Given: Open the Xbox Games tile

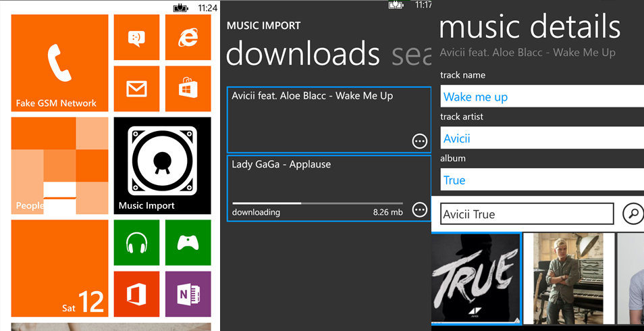Looking at the screenshot, I should coord(188,243).
